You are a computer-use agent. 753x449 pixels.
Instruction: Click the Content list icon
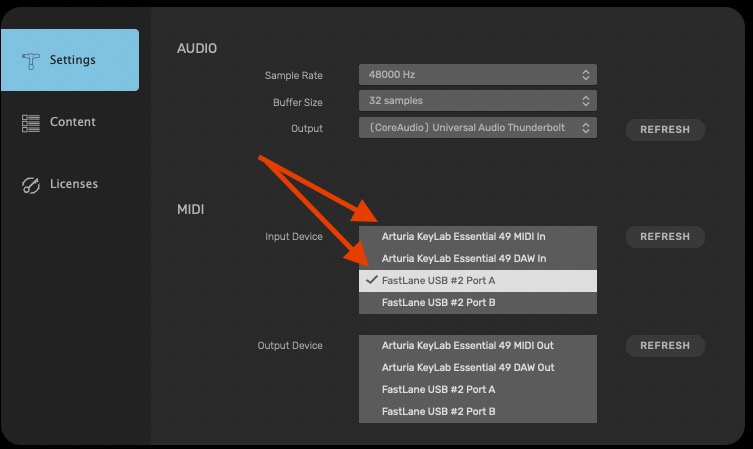31,123
